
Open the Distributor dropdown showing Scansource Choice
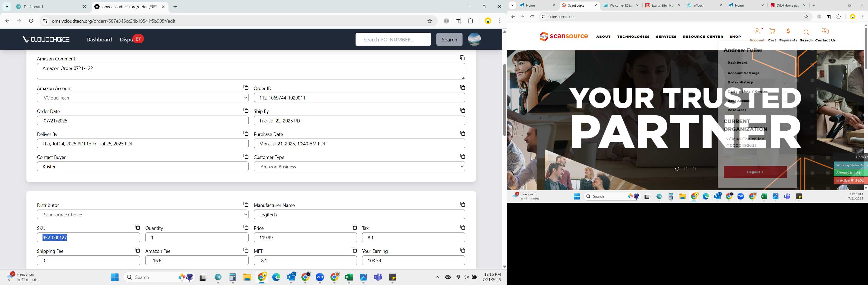[x=143, y=215]
